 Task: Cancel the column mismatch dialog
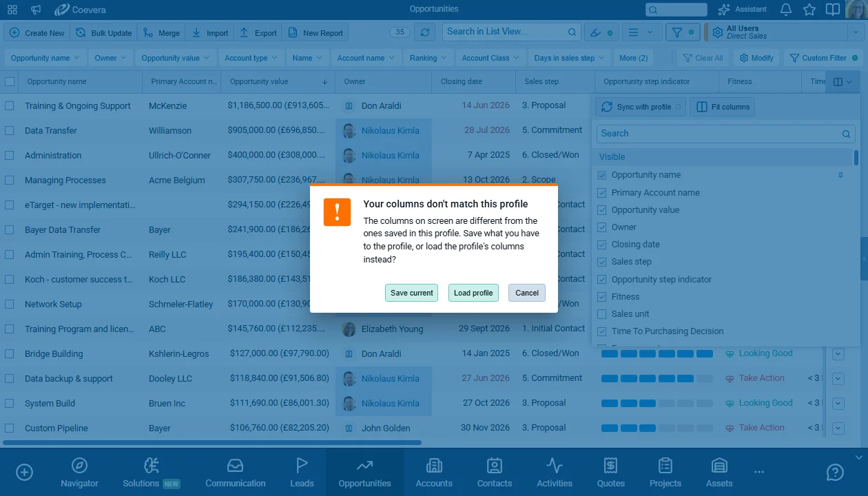coord(527,293)
